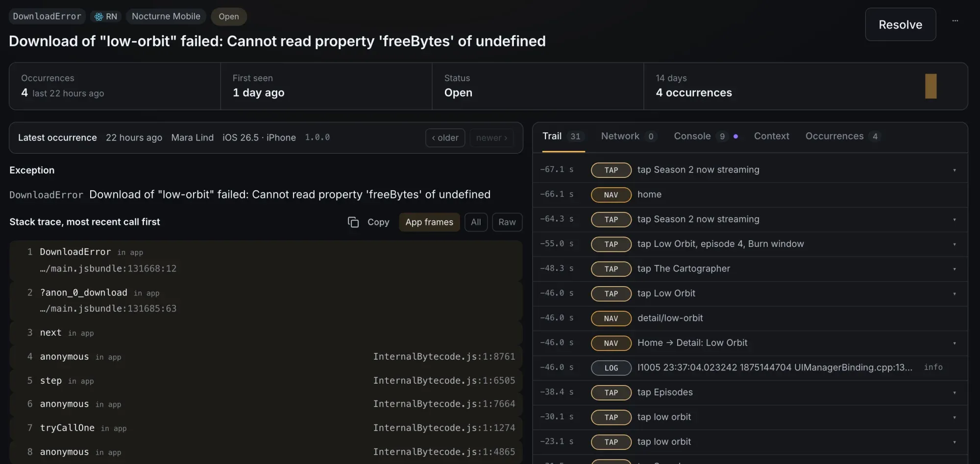
Task: Select All frames stack filter
Action: click(476, 222)
